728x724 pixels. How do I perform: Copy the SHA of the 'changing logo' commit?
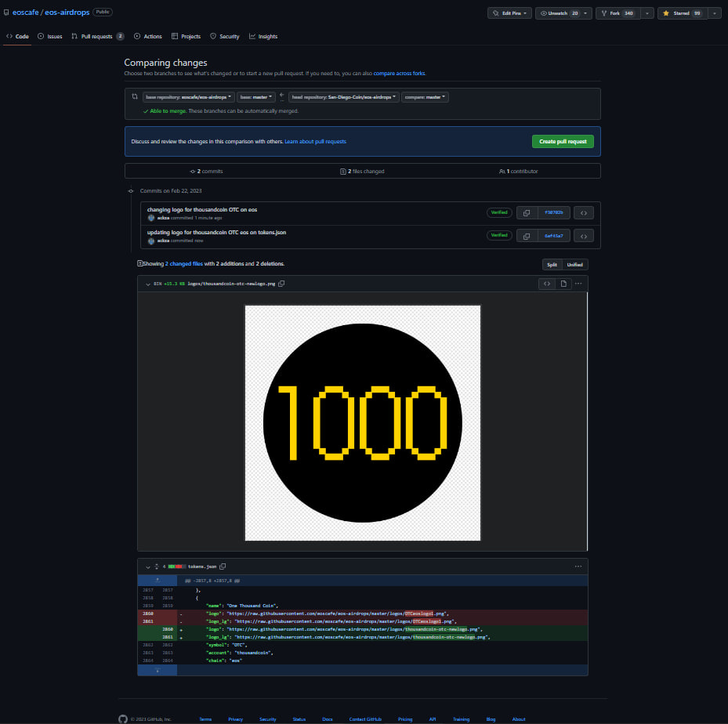click(527, 213)
